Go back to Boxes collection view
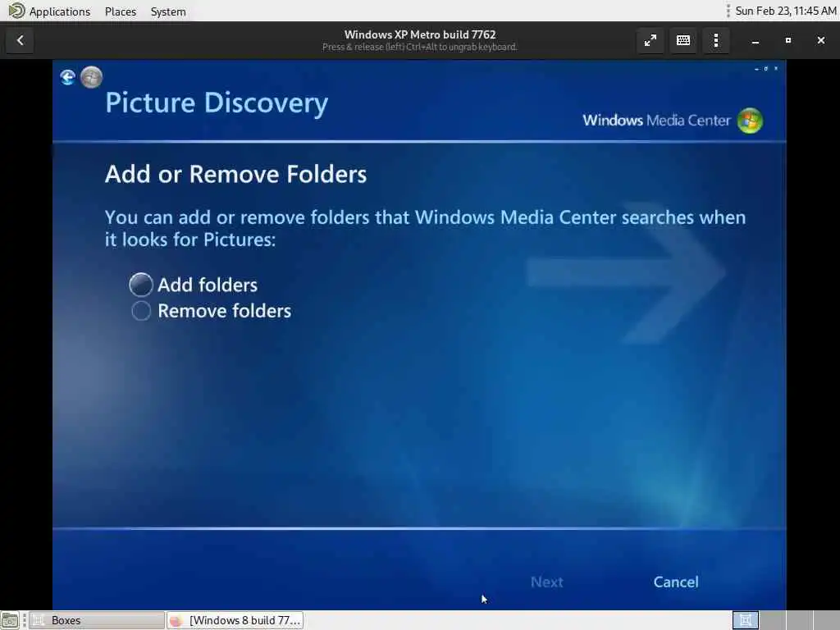Viewport: 840px width, 630px height. pyautogui.click(x=21, y=40)
